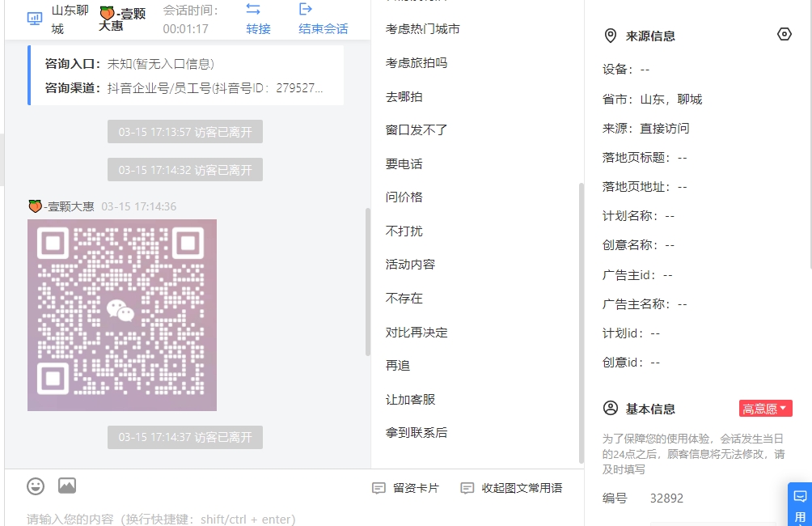Viewport: 812px width, 526px height.
Task: Click the 落地页地址 row
Action: (x=645, y=187)
